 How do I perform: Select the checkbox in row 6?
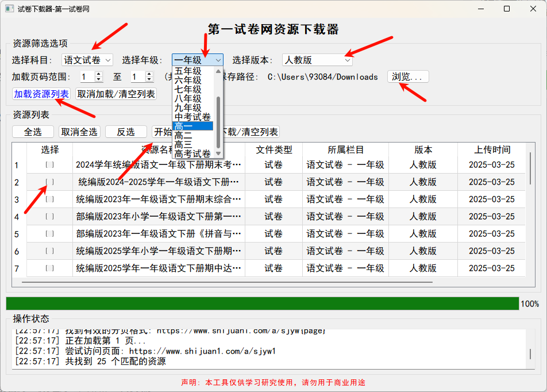pos(50,251)
